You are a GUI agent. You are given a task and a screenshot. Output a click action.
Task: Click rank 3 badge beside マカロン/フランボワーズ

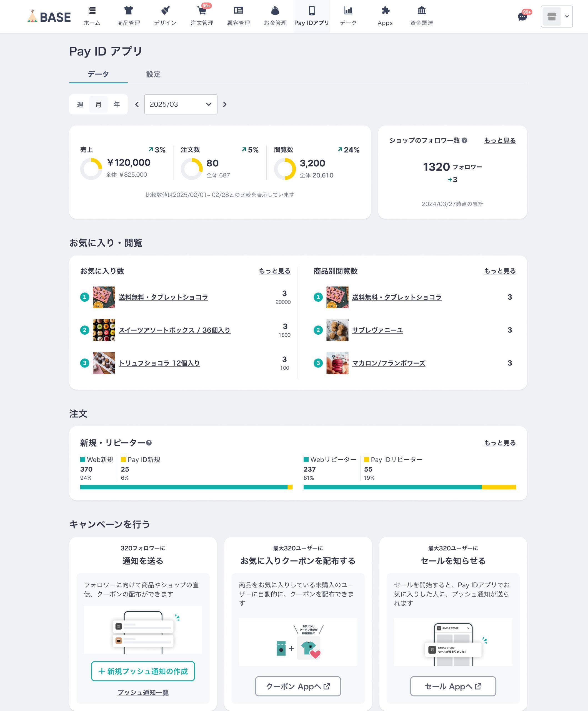point(318,363)
